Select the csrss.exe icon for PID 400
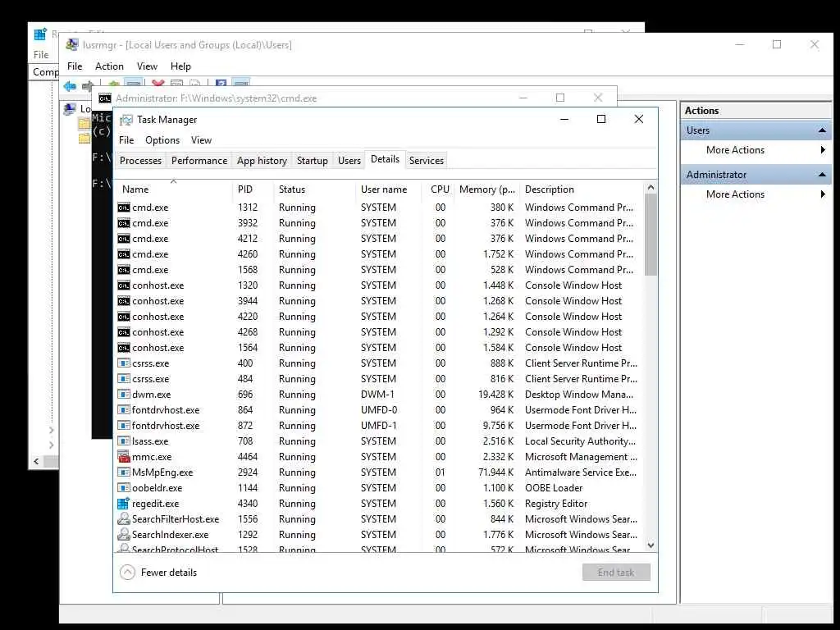 point(124,363)
